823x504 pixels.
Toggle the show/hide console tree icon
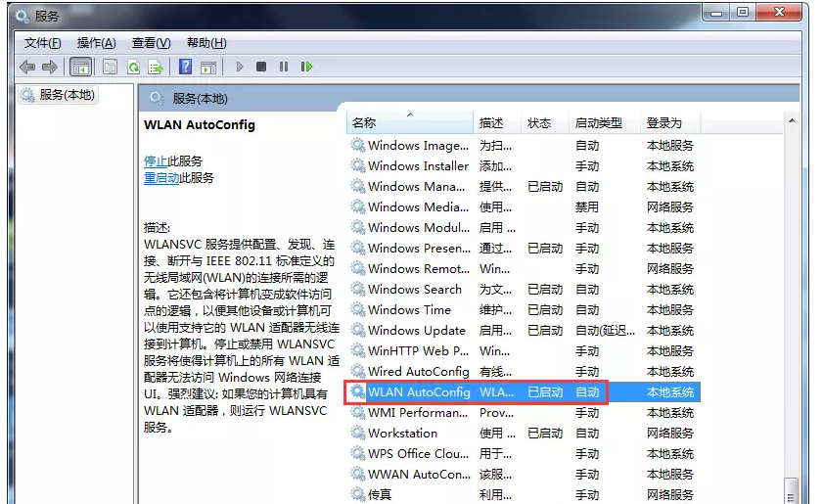(81, 68)
